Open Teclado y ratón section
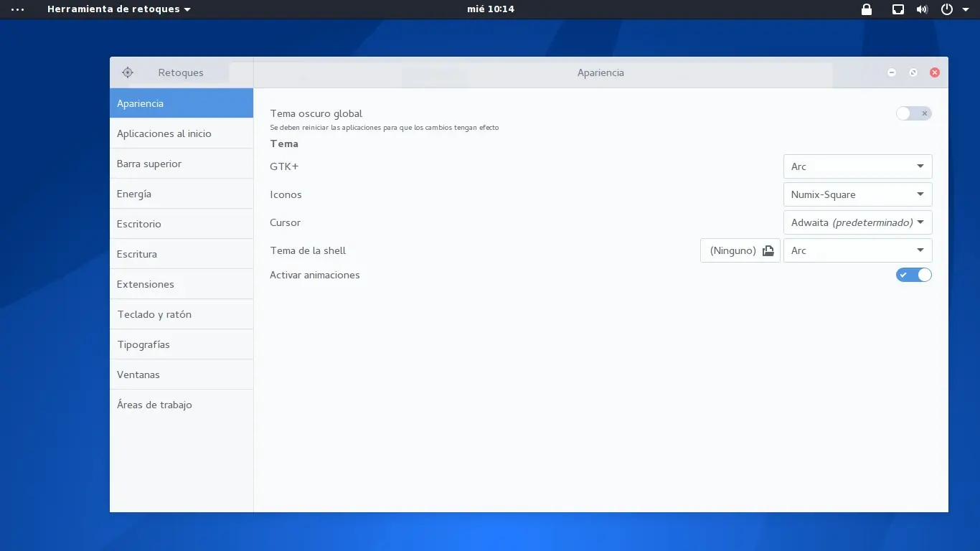 pos(182,314)
